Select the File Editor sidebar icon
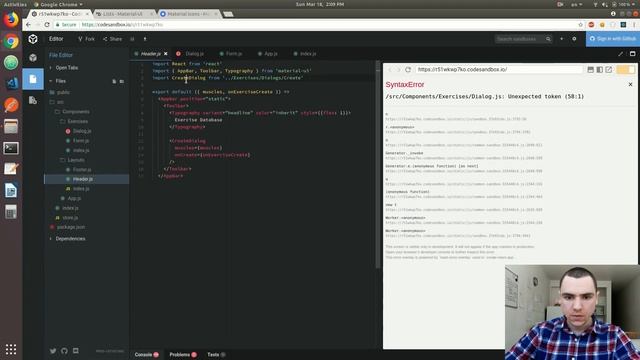Viewport: 640px width, 360px height. [33, 79]
